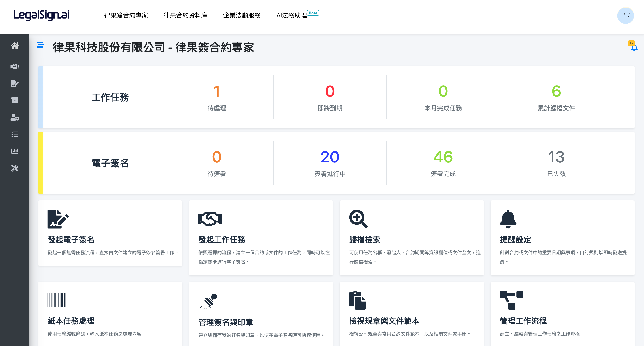
Task: Open the user settings sidebar icon
Action: 15,117
